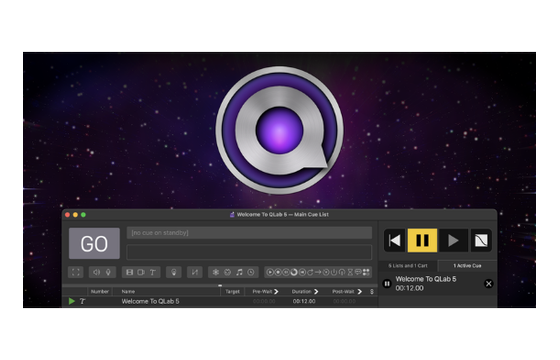The image size is (560, 360).
Task: Add a Group cue from toolbar
Action: [x=76, y=272]
